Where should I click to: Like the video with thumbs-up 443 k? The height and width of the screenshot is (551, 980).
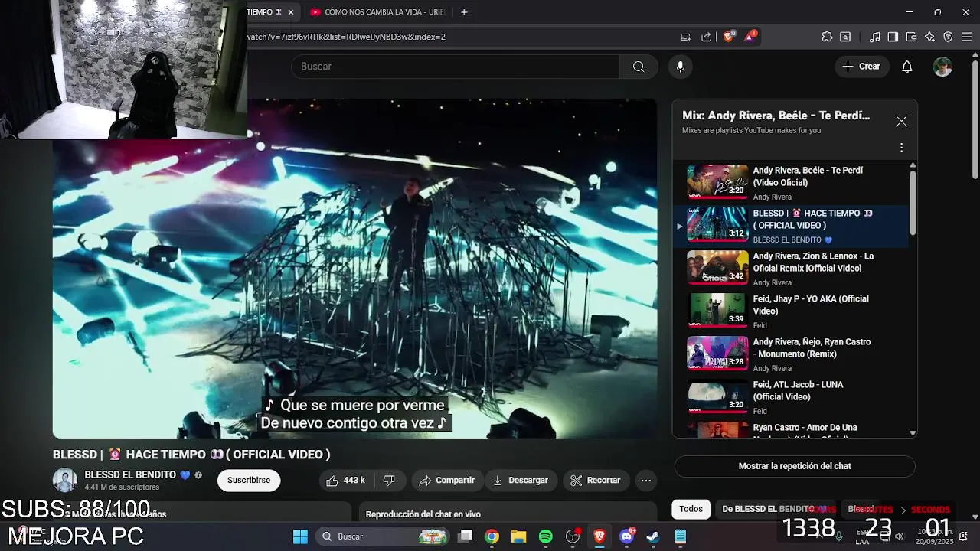click(346, 480)
